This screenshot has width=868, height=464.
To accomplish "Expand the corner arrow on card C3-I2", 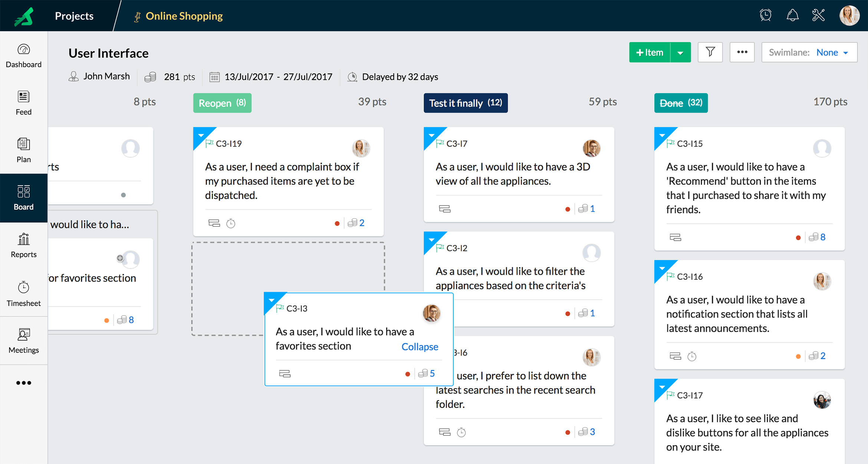I will (431, 240).
